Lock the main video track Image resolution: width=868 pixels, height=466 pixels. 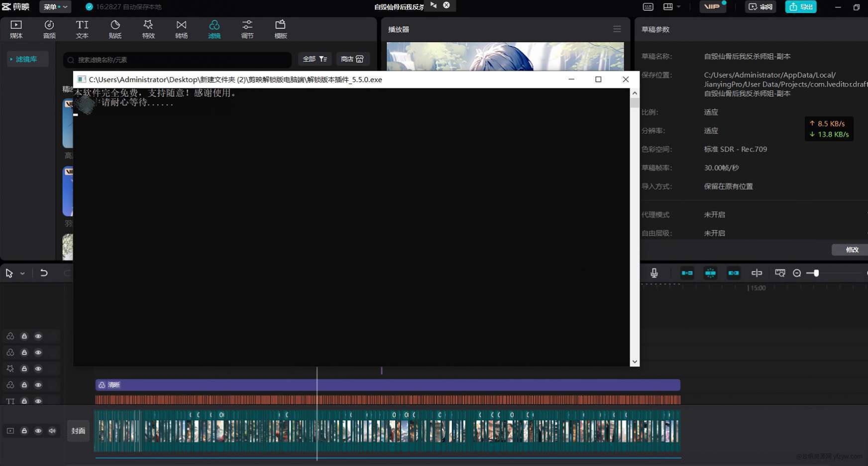click(x=24, y=431)
